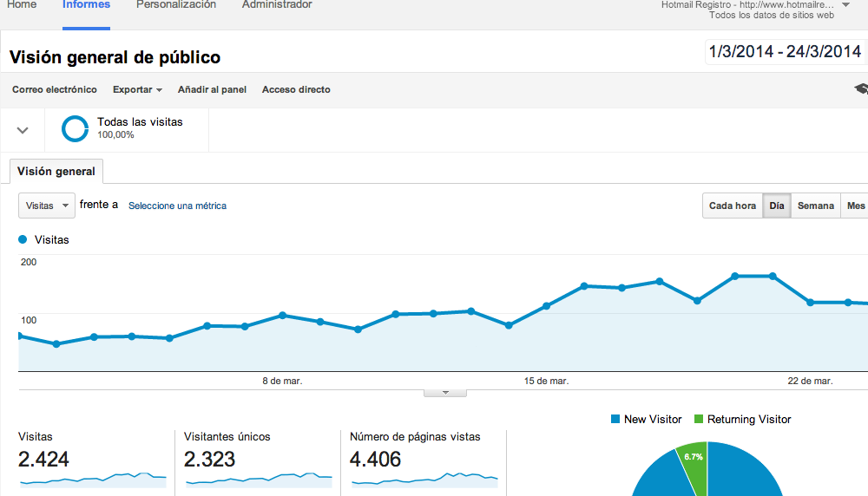Image resolution: width=868 pixels, height=496 pixels.
Task: Click Añadir al panel
Action: pyautogui.click(x=212, y=89)
